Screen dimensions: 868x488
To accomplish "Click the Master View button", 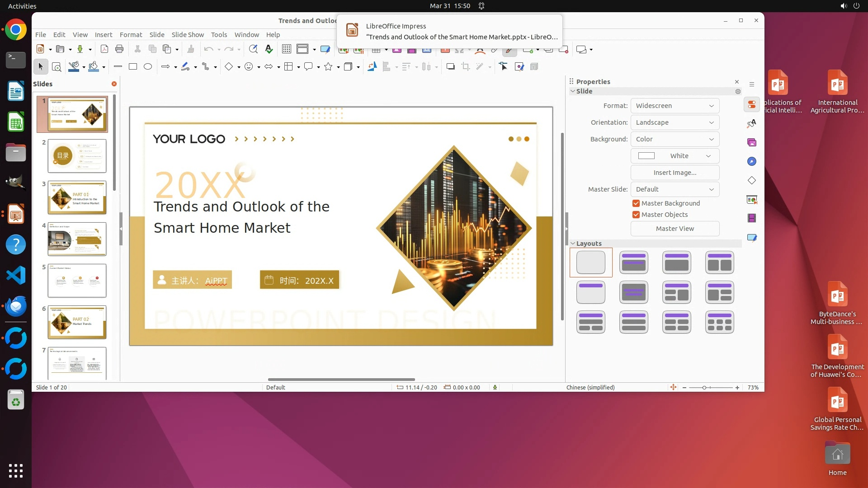I will (x=675, y=229).
